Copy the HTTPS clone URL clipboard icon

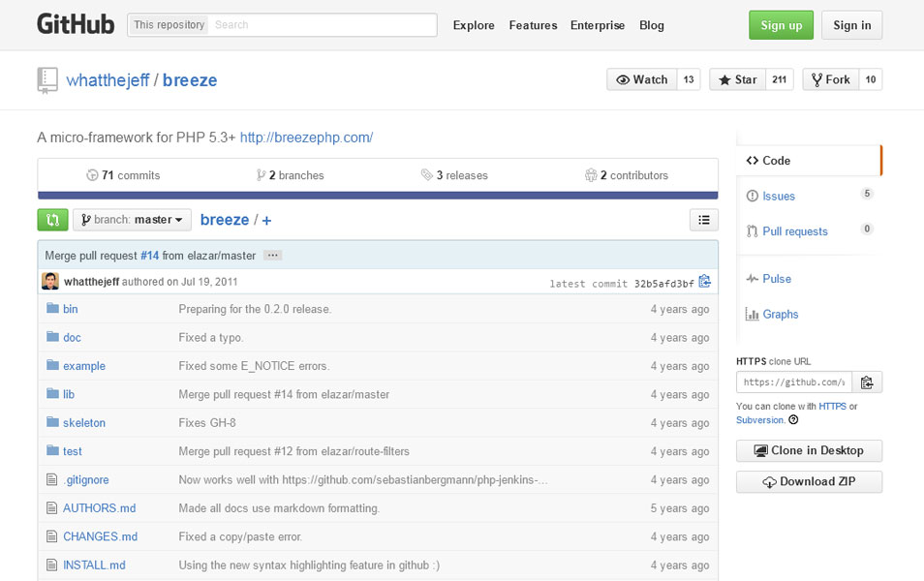(x=866, y=382)
